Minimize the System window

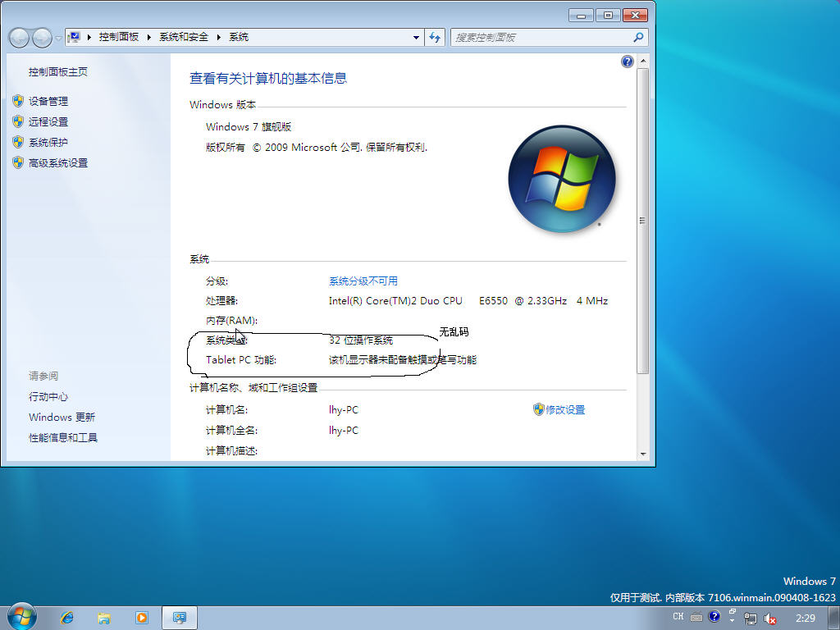point(581,15)
